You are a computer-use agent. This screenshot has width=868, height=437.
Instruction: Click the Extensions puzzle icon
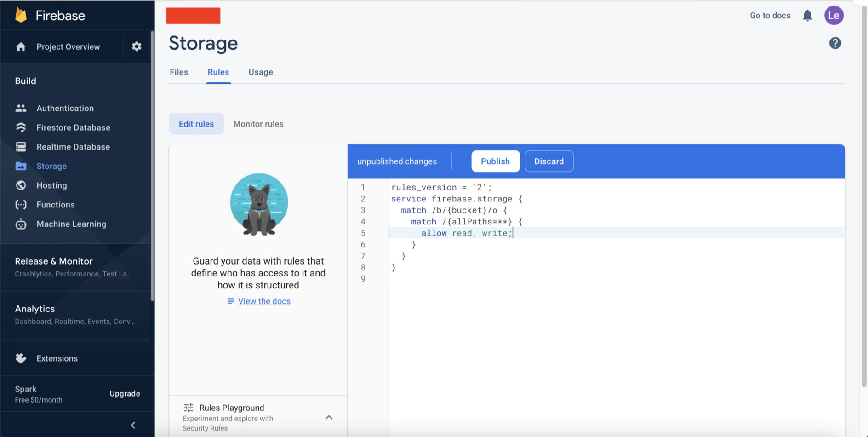pyautogui.click(x=21, y=358)
